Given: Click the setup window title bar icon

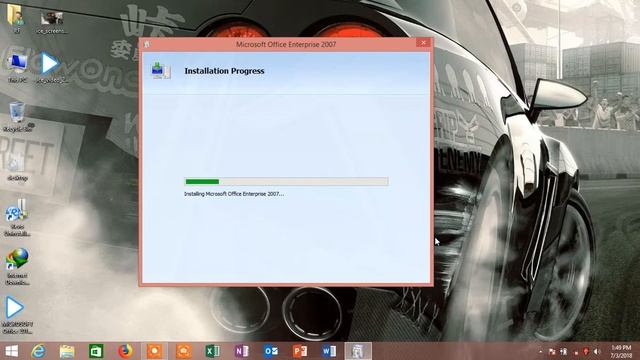Looking at the screenshot, I should coord(147,44).
